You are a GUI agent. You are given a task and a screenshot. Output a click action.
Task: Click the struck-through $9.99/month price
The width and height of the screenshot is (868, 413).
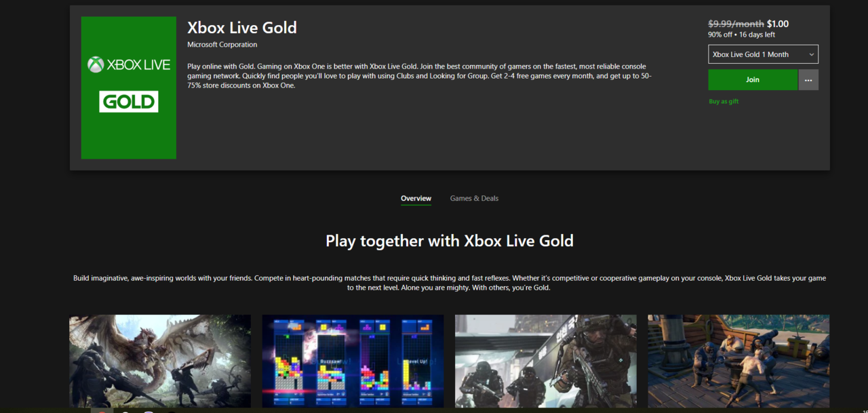(x=736, y=24)
